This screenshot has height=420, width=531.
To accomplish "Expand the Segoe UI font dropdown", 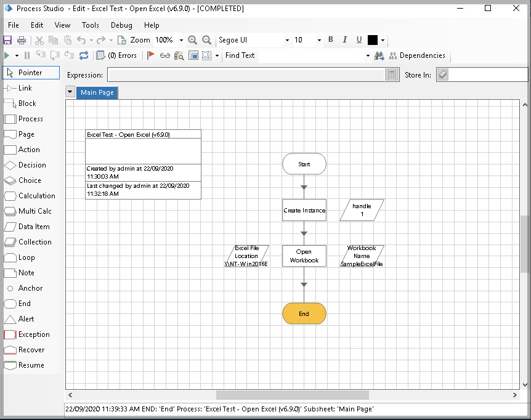I will 287,40.
